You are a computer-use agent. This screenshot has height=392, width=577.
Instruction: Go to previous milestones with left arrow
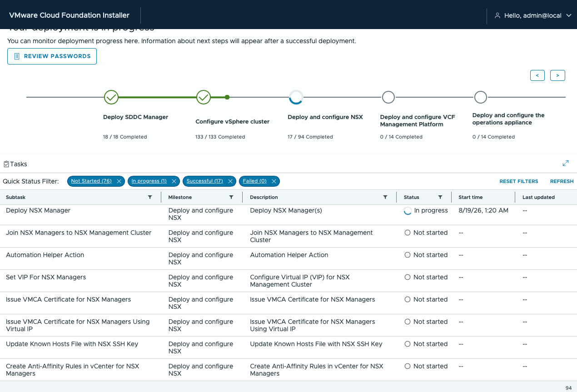coord(537,75)
